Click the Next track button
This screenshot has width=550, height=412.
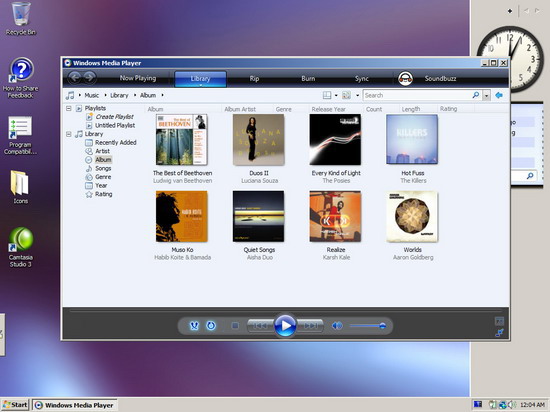(x=310, y=326)
